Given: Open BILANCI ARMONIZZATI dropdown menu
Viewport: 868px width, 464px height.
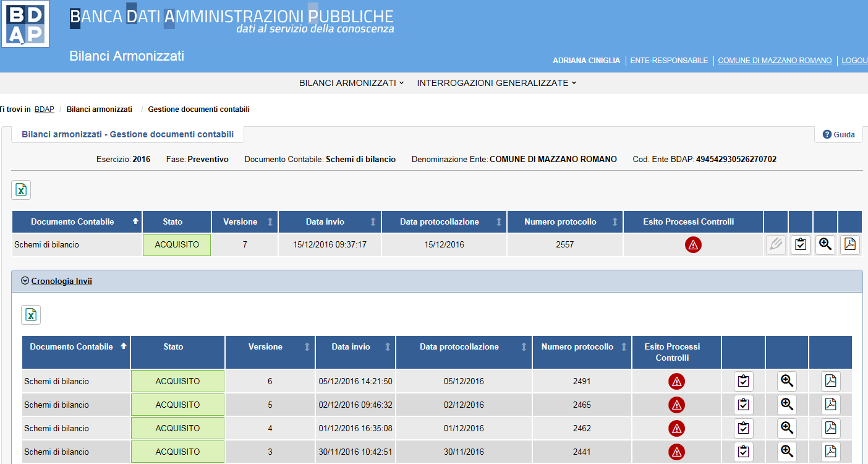Looking at the screenshot, I should click(351, 83).
